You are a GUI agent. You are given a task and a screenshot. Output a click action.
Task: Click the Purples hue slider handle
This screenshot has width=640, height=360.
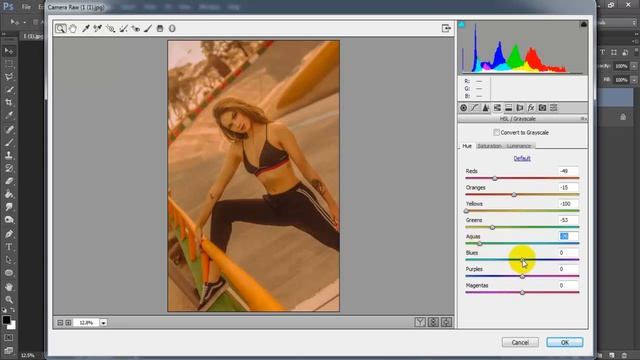click(522, 276)
